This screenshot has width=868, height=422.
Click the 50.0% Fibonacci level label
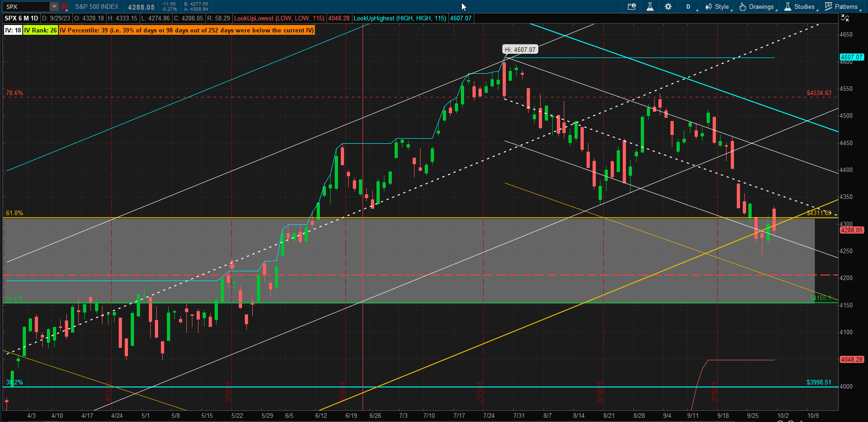(x=14, y=298)
